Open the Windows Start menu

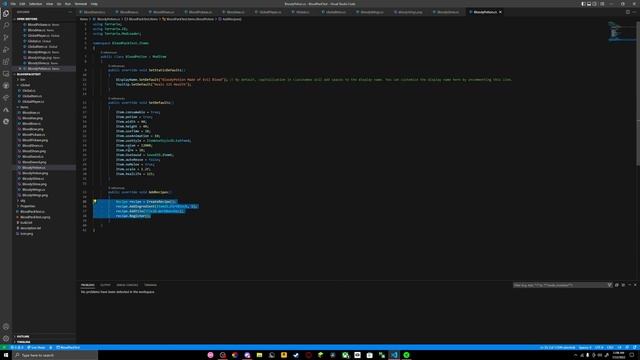point(6,356)
